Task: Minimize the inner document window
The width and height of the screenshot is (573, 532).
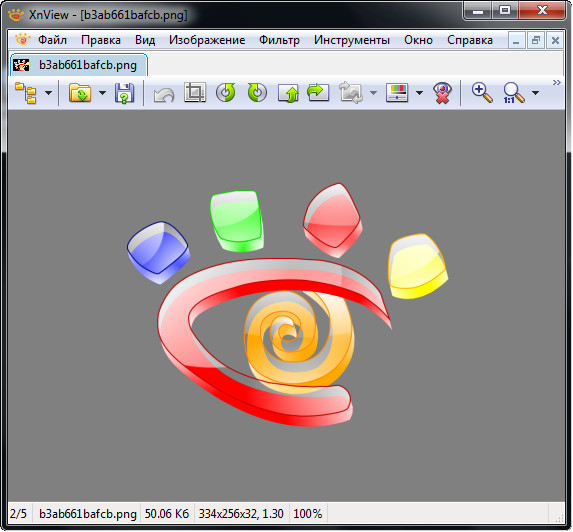Action: [x=516, y=40]
